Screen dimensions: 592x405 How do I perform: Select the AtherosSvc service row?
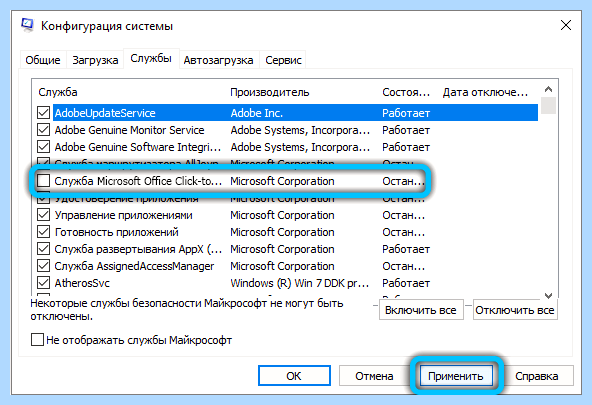coord(288,283)
